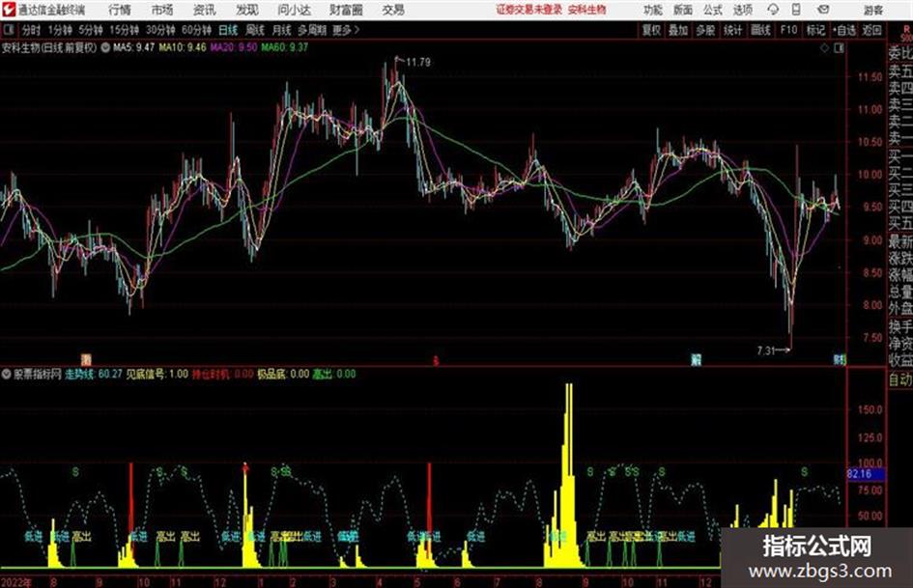Click the diamond icon atop the chart
This screenshot has width=913, height=588.
click(824, 48)
